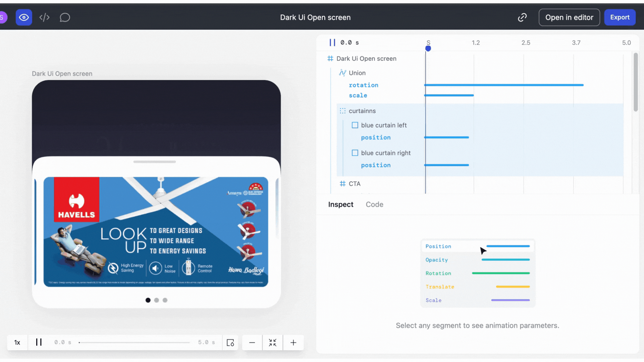Click the Dark Ui Open screen canvas label

pyautogui.click(x=62, y=74)
